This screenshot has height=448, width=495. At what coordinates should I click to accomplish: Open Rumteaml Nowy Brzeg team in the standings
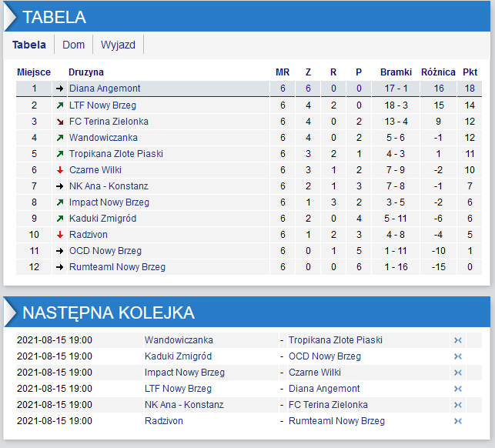pyautogui.click(x=117, y=267)
